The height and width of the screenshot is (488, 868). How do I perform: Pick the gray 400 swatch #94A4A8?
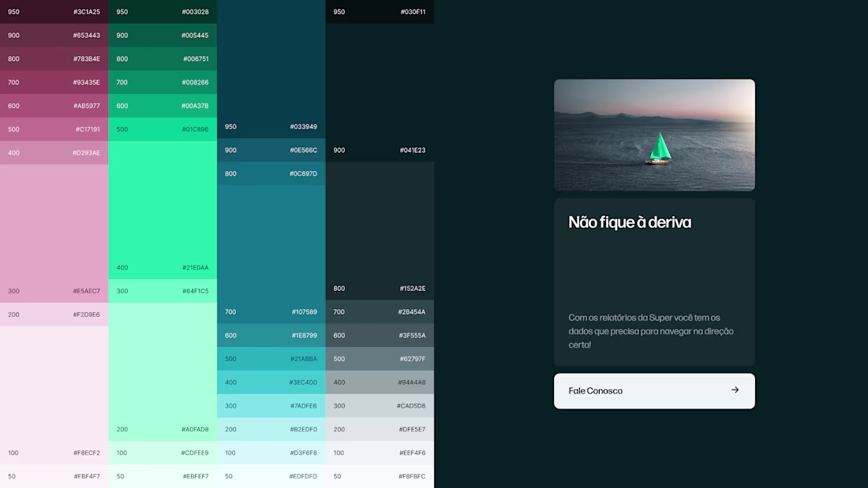[380, 382]
